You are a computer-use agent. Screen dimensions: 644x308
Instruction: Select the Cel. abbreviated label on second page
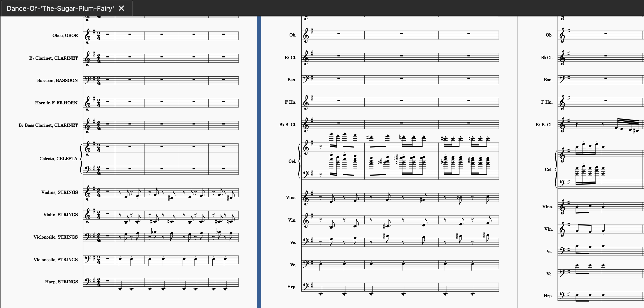292,161
